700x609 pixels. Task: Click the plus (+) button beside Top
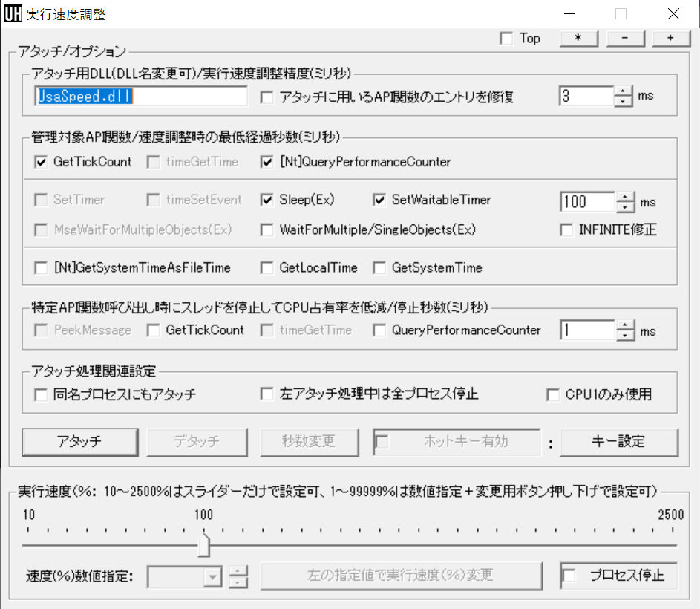[671, 39]
